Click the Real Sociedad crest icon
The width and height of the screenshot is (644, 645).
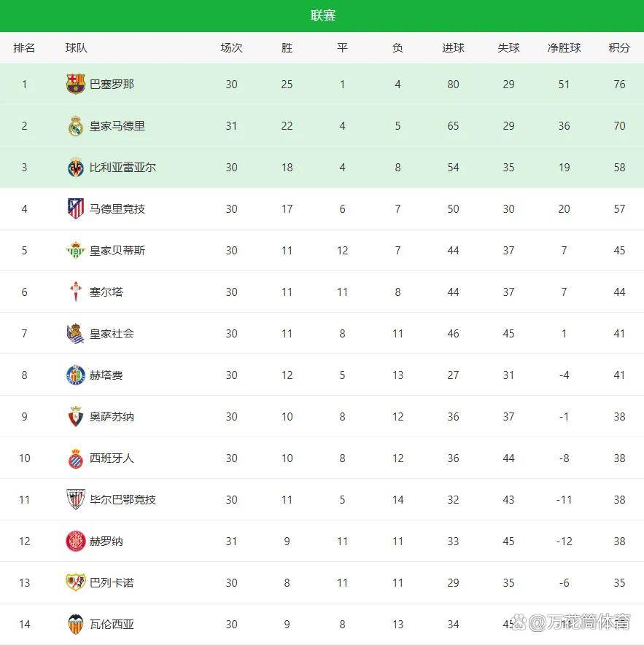click(76, 334)
